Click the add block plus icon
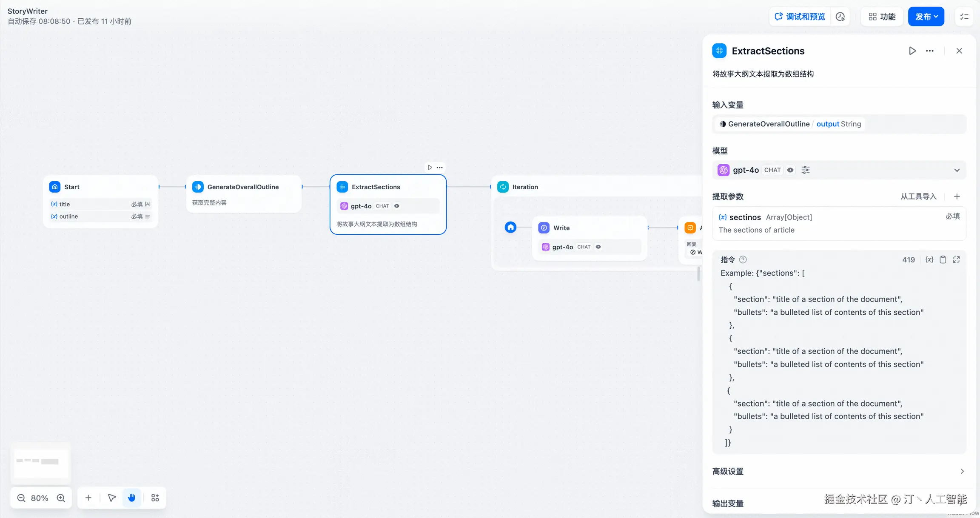 [x=88, y=498]
